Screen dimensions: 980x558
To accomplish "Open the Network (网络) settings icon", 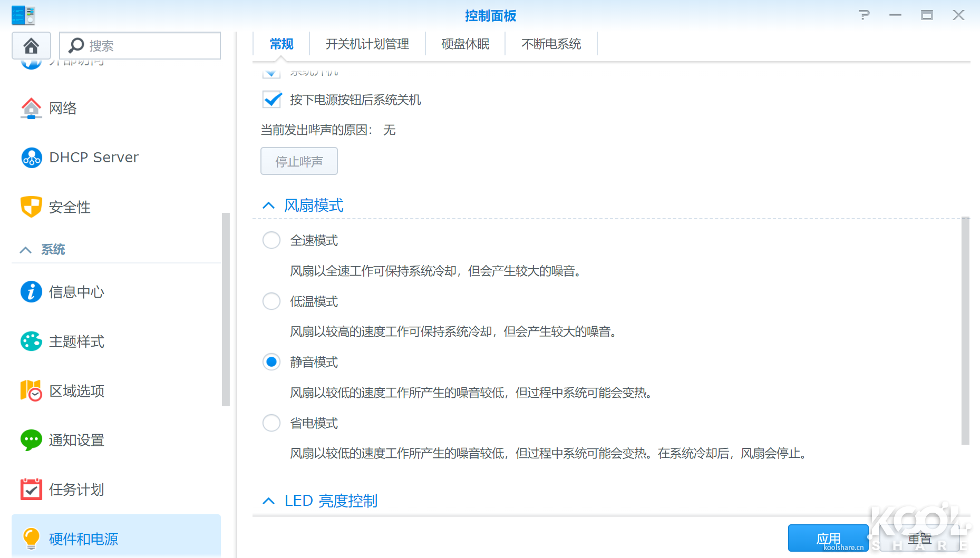I will (x=31, y=109).
